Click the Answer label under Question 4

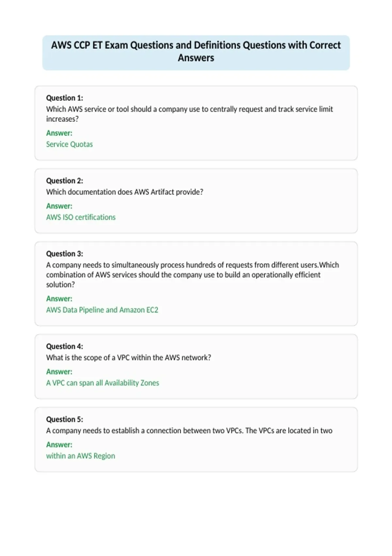point(59,371)
